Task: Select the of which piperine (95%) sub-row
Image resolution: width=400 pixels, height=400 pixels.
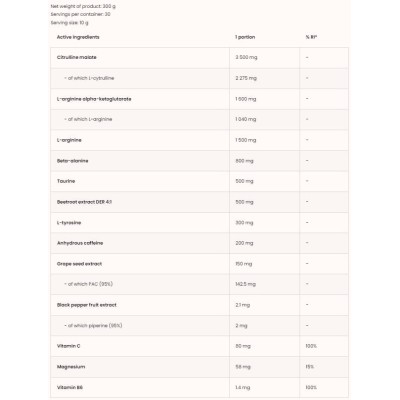Action: pos(199,326)
